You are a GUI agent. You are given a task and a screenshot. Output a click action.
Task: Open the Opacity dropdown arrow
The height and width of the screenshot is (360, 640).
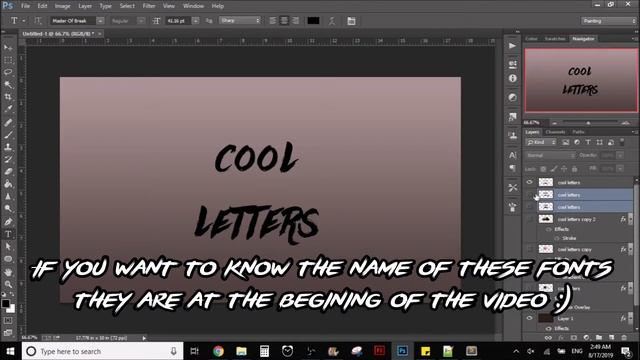click(x=620, y=156)
